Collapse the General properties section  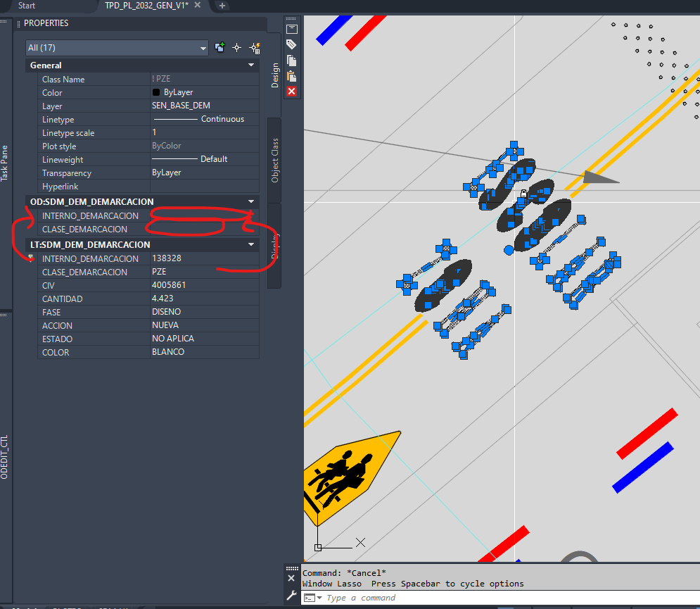[x=251, y=65]
